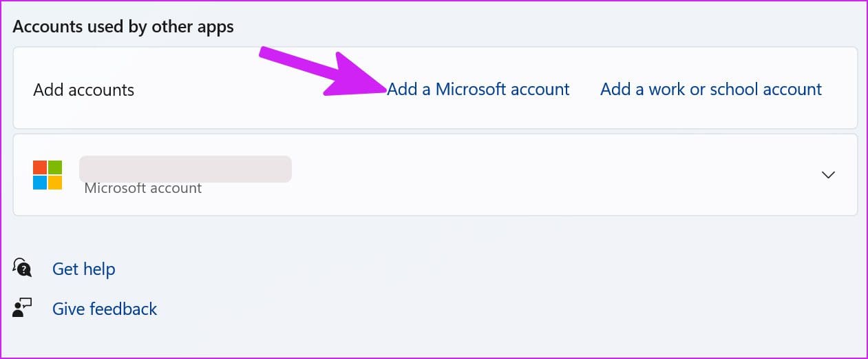Screen dimensions: 868x359
Task: Click the Microsoft account subtitle text
Action: coord(143,187)
